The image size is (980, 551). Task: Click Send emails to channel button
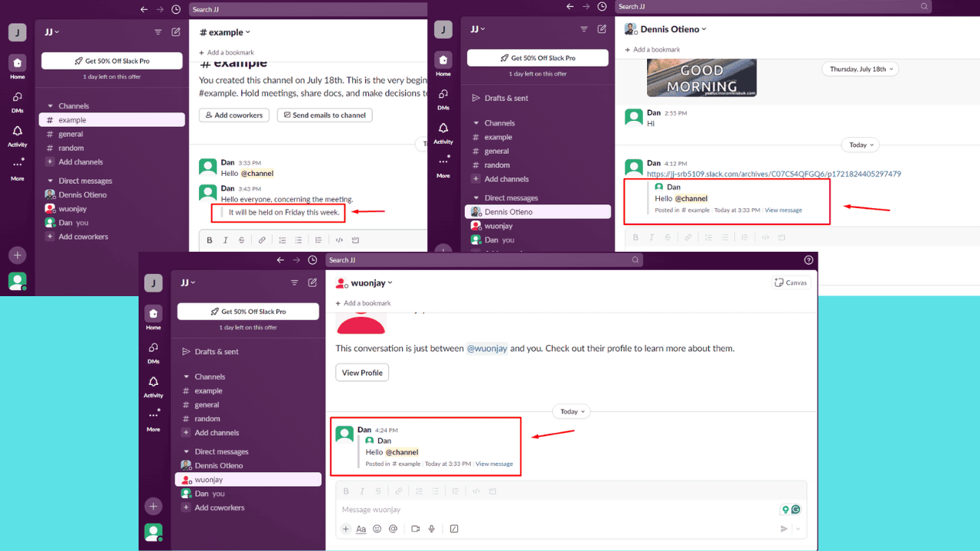tap(325, 116)
